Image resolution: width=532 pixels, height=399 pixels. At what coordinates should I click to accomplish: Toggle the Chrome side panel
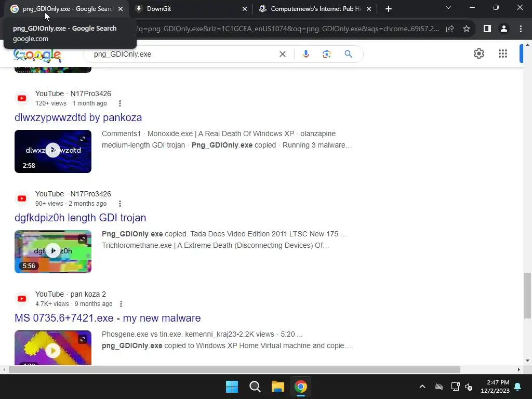[x=487, y=29]
